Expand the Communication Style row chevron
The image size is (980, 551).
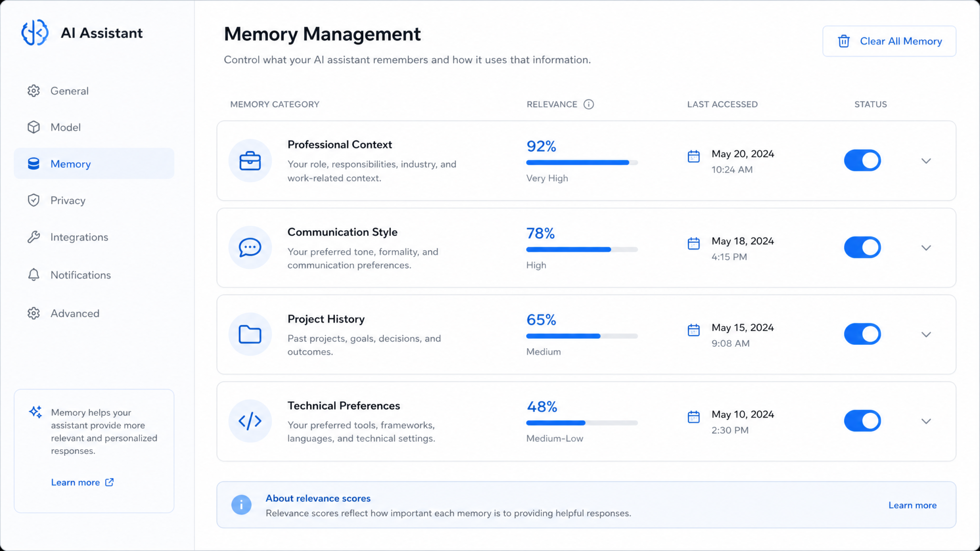[926, 248]
